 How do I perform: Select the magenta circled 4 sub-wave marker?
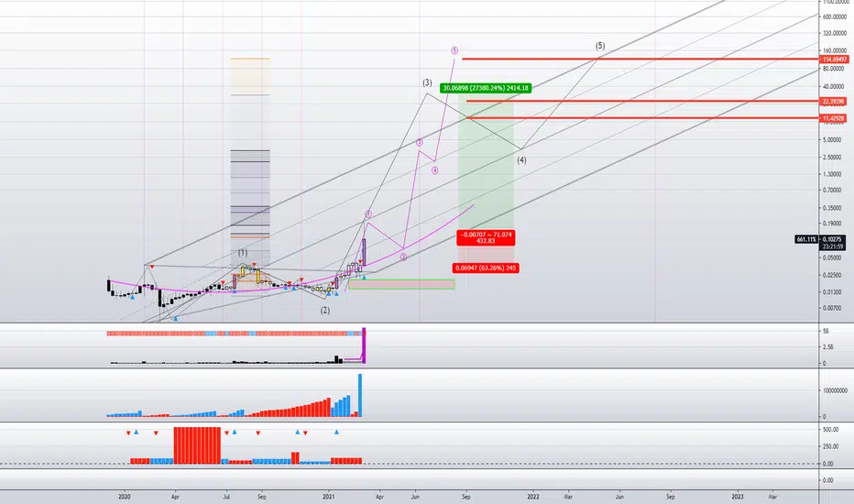[x=435, y=170]
